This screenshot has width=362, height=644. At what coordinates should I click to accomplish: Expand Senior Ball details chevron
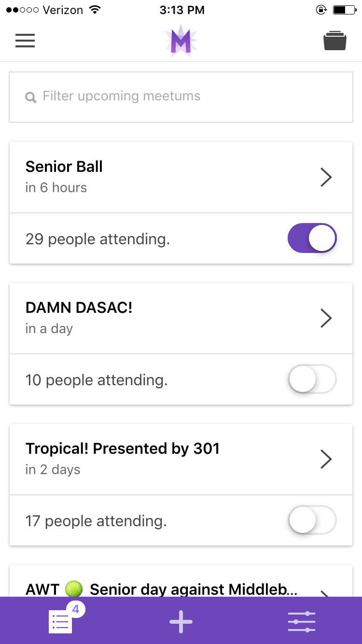coord(326,177)
